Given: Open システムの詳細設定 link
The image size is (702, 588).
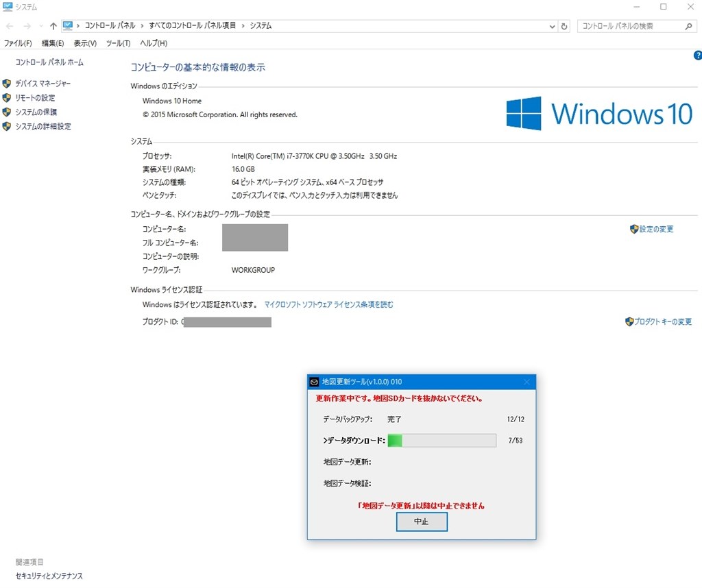Looking at the screenshot, I should click(43, 127).
